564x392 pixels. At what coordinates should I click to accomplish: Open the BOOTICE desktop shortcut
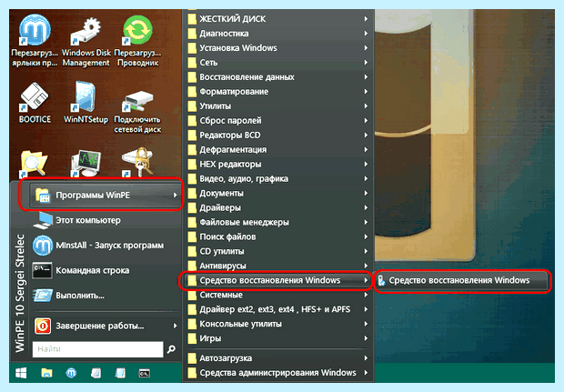pyautogui.click(x=35, y=103)
